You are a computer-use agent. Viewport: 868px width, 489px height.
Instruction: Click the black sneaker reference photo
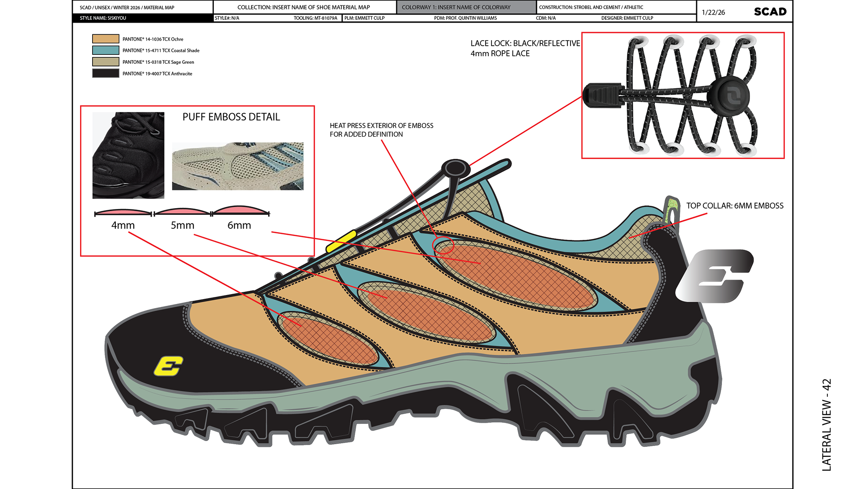point(128,155)
